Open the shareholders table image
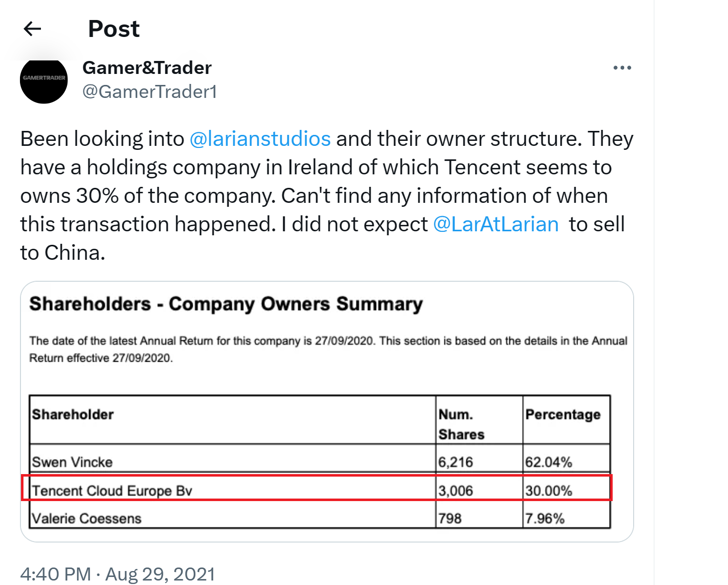This screenshot has height=585, width=728. point(327,412)
